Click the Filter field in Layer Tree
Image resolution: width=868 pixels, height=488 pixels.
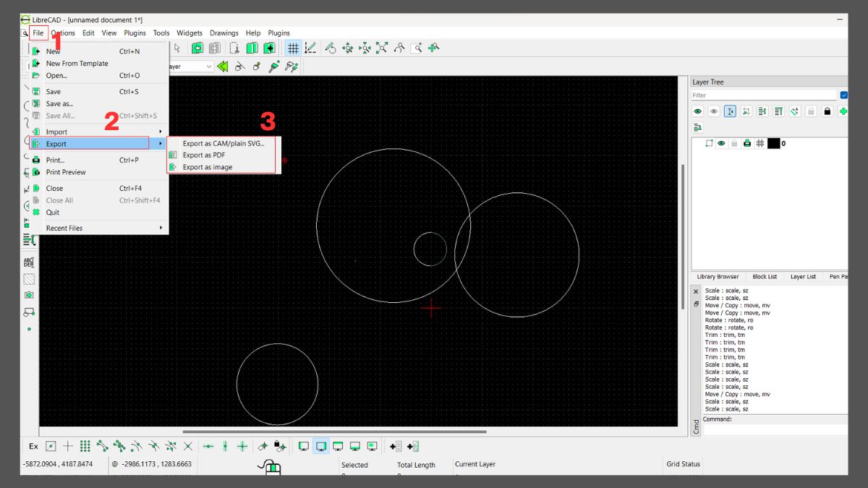tap(763, 95)
